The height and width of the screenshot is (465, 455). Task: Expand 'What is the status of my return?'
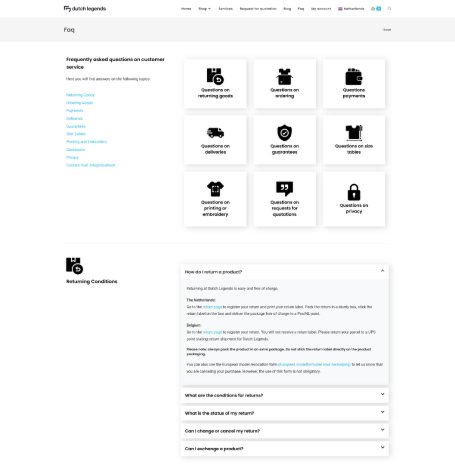point(285,413)
